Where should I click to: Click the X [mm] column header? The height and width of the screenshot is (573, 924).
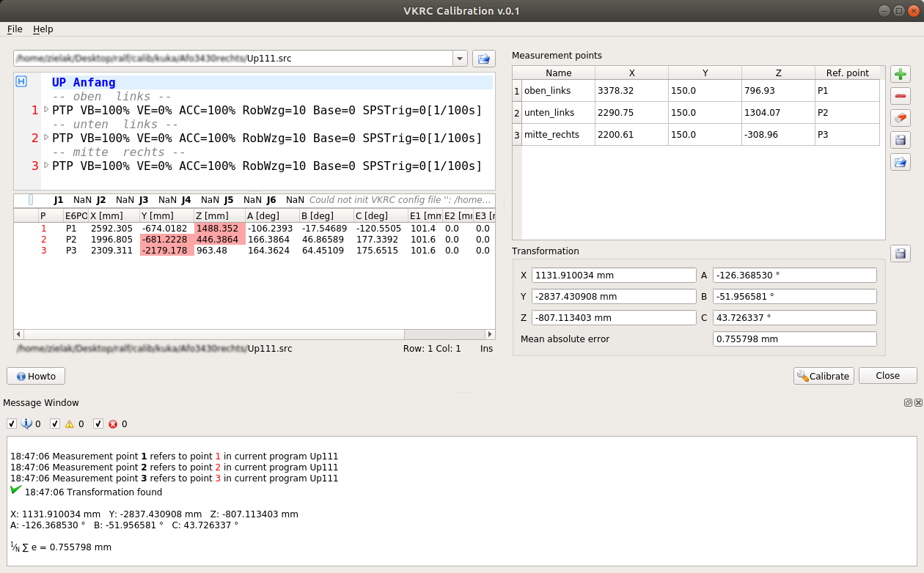[x=114, y=215]
